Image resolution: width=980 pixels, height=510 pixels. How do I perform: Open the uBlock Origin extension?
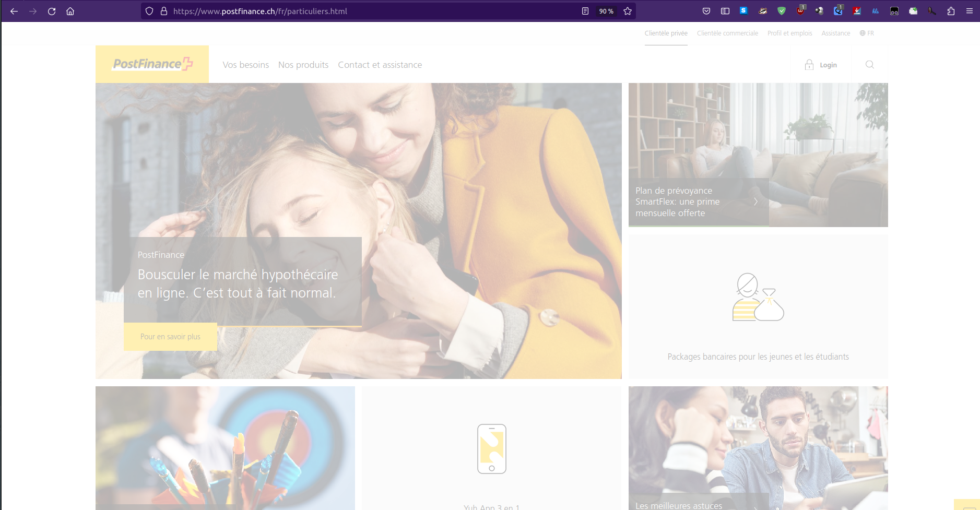(801, 10)
